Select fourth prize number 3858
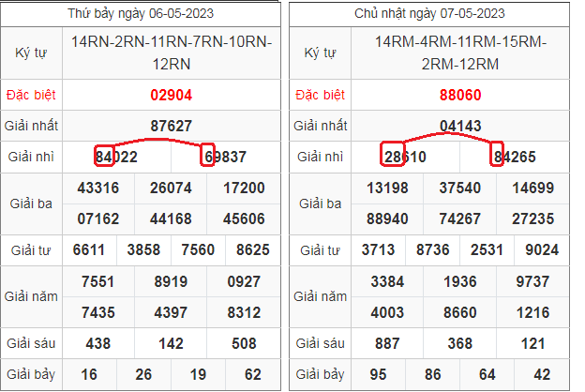The width and height of the screenshot is (585, 392). (x=143, y=250)
